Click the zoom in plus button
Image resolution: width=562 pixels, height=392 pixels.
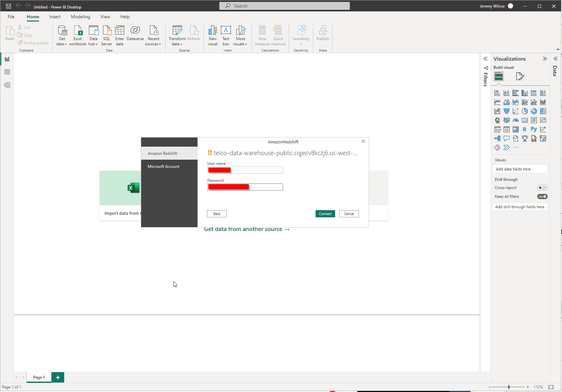click(x=528, y=387)
